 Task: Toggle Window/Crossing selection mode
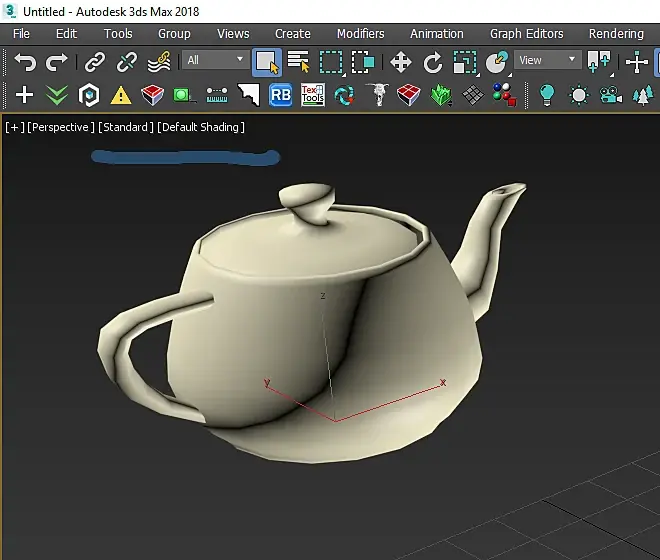tap(363, 62)
